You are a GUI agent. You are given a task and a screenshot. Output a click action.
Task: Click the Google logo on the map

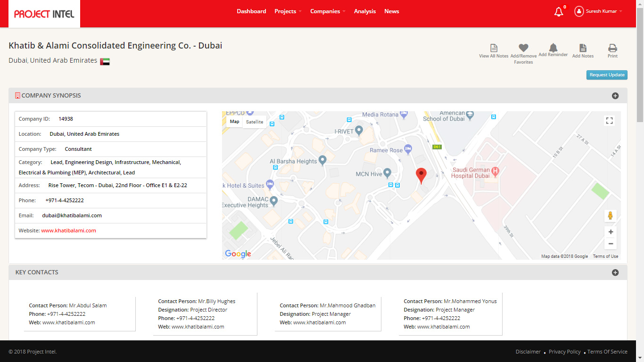(238, 254)
